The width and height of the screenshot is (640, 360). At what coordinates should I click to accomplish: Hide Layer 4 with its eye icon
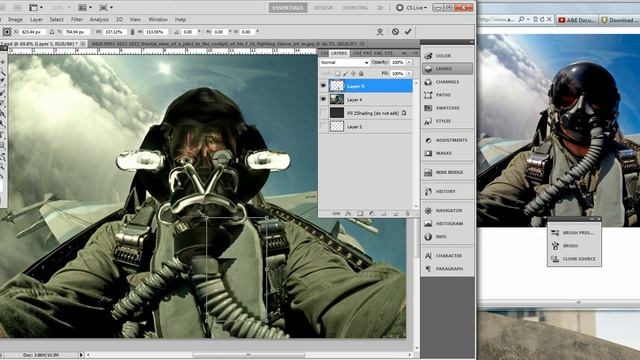[x=323, y=99]
